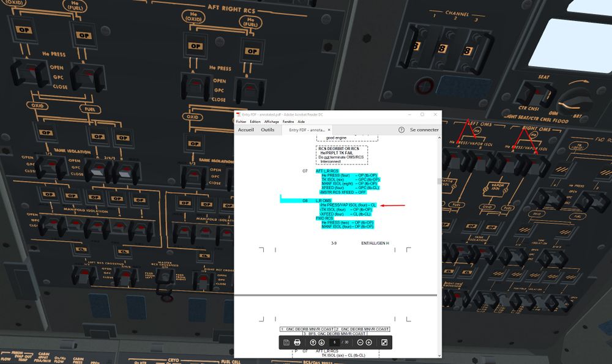Click PDF footer text "ENT/ALL/GEN H"
Image resolution: width=612 pixels, height=364 pixels.
pos(375,243)
